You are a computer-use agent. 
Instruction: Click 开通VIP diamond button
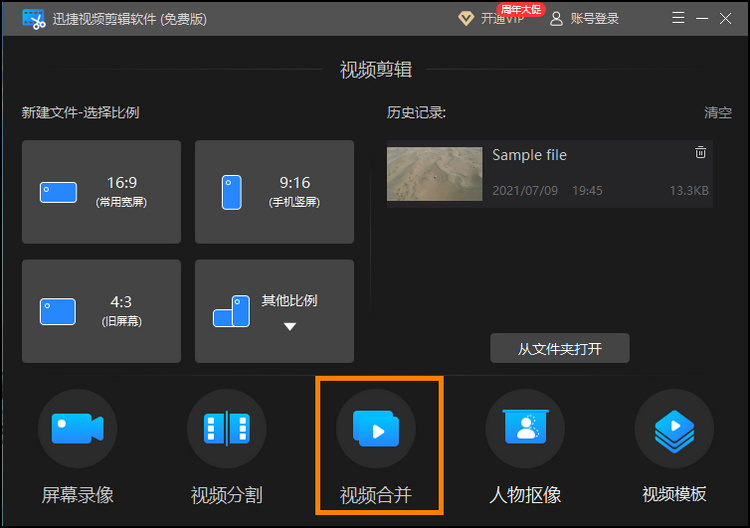point(491,19)
